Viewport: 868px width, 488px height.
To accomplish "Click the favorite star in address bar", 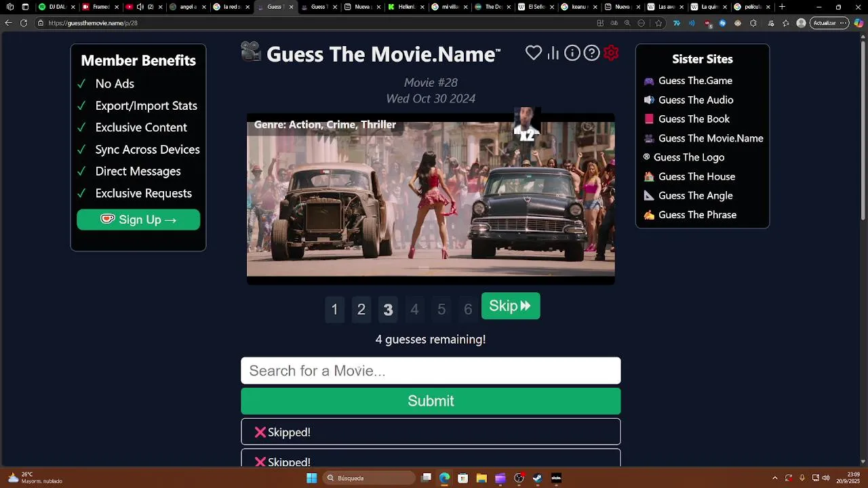I will click(658, 23).
